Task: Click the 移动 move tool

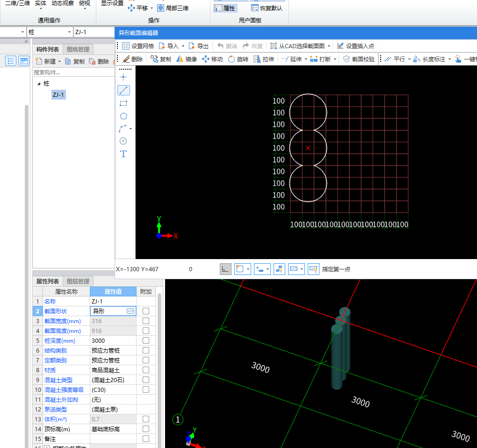Action: (x=212, y=59)
